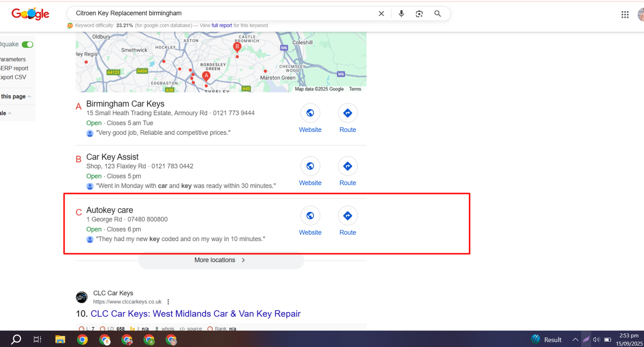Toggle the SEOquake switch off

tap(27, 45)
